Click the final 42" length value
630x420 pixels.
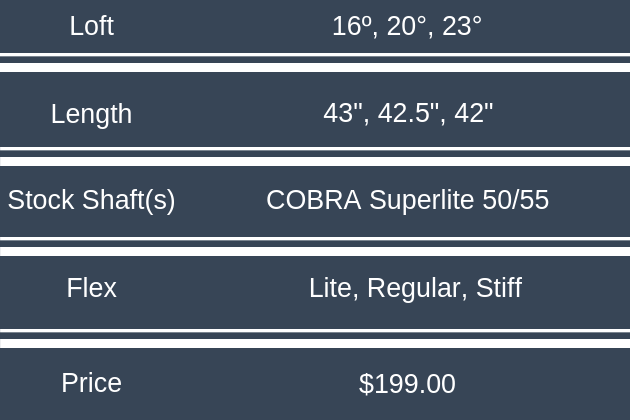473,113
